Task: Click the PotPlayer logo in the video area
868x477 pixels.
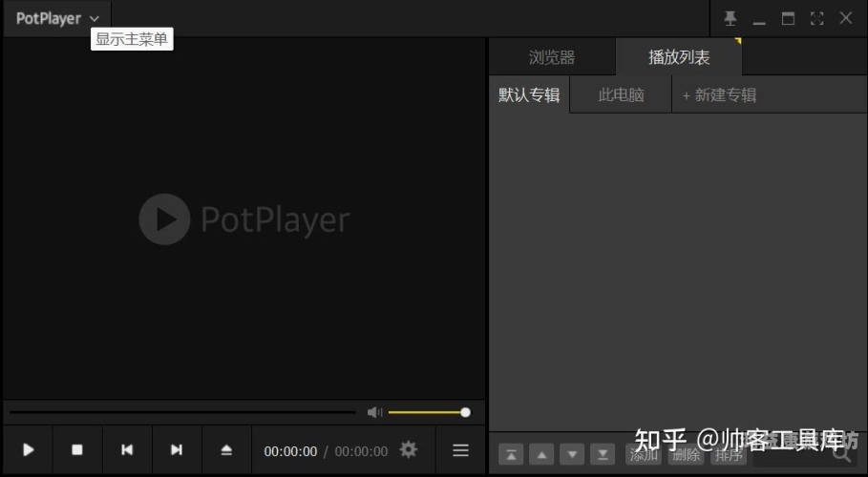Action: pos(244,219)
